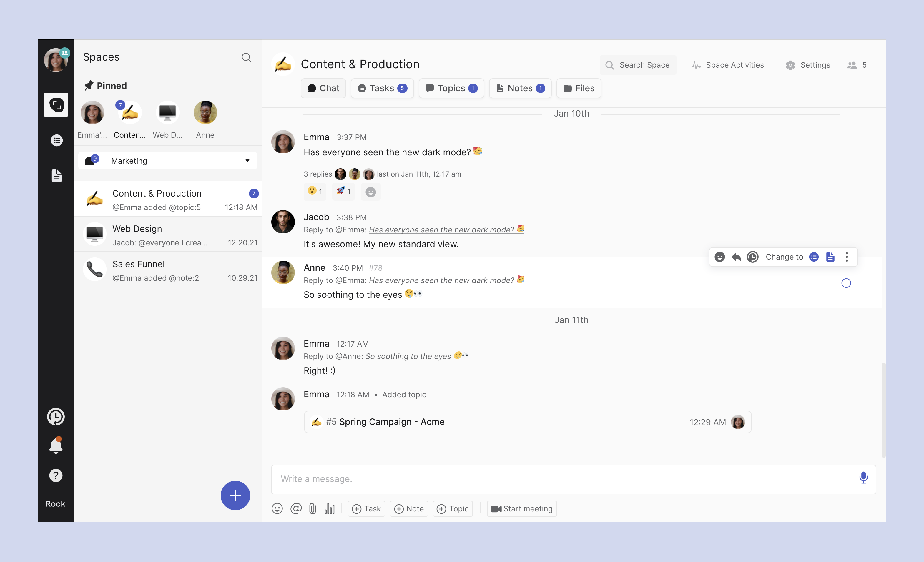Expand the Marketing folder dropdown
Screen dimensions: 924x562
point(247,161)
